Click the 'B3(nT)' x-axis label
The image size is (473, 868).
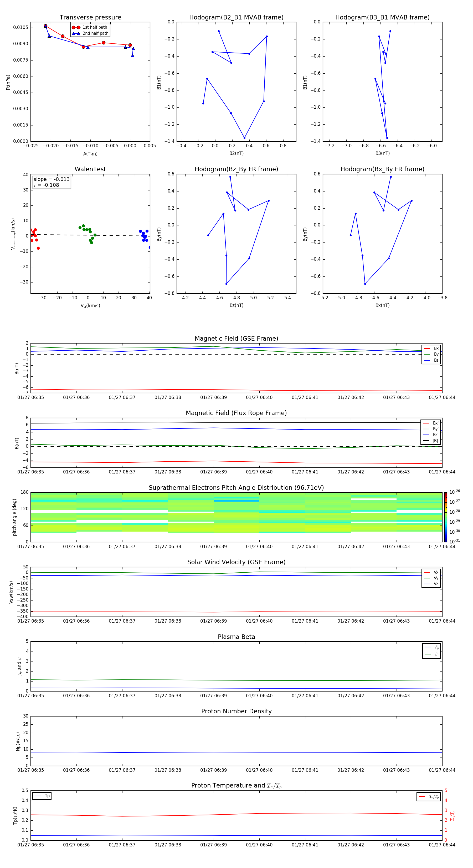pos(382,153)
